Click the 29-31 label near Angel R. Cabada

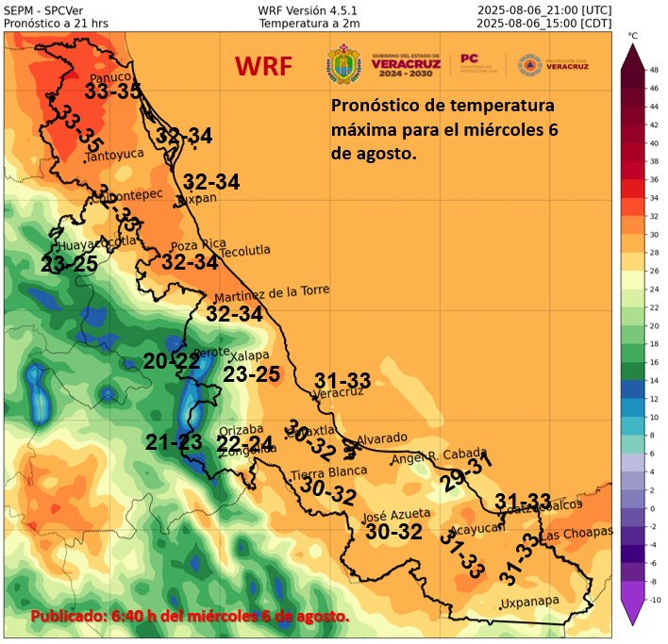pyautogui.click(x=467, y=471)
